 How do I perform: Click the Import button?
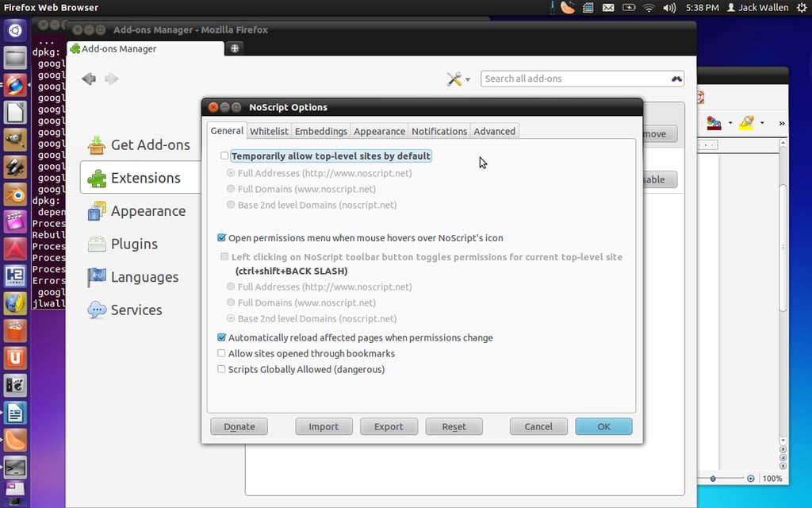tap(324, 426)
